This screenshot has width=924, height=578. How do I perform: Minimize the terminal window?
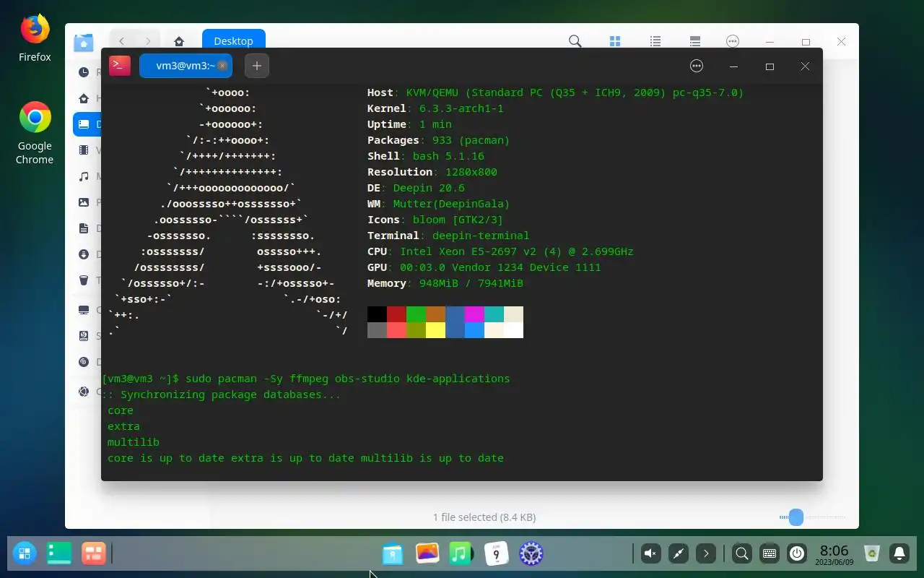coord(733,66)
